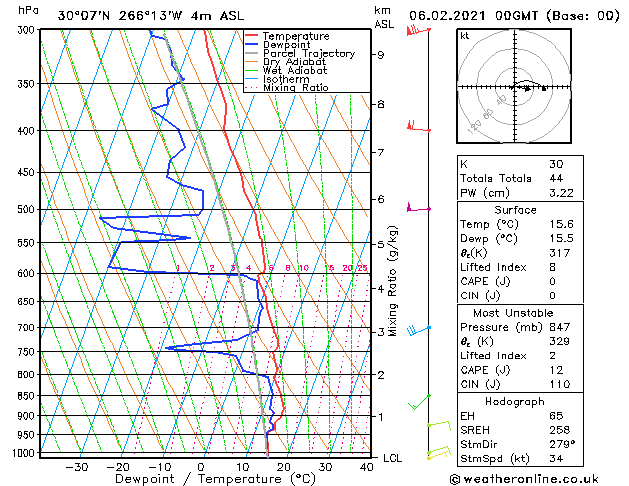629x486 pixels.
Task: Click the K index value 30
Action: pos(556,164)
